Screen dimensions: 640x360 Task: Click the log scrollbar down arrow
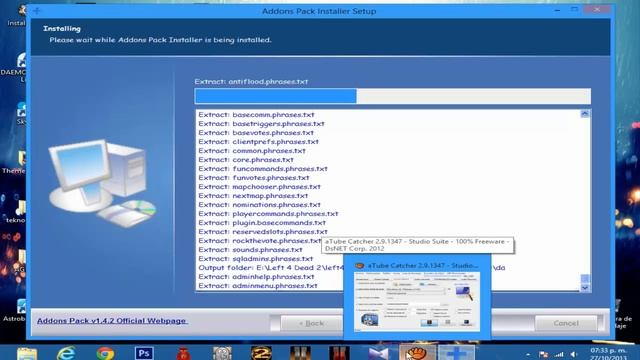pyautogui.click(x=585, y=287)
